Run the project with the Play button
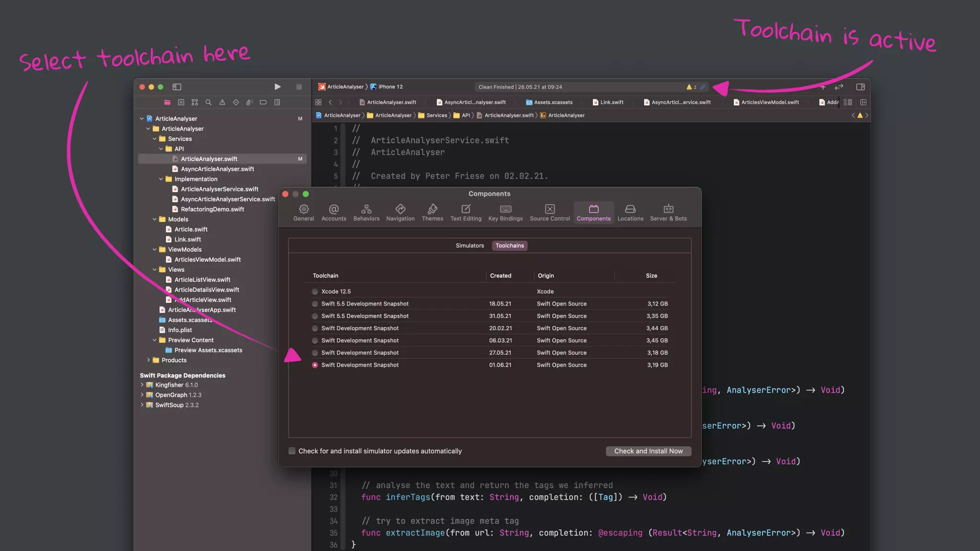Viewport: 980px width, 551px height. pyautogui.click(x=278, y=87)
